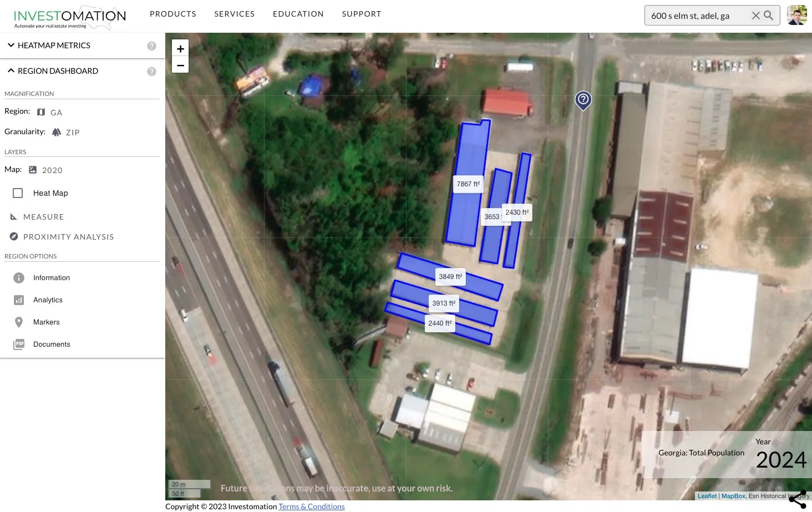Select the Measure tool in the sidebar
The image size is (812, 512).
pyautogui.click(x=43, y=216)
